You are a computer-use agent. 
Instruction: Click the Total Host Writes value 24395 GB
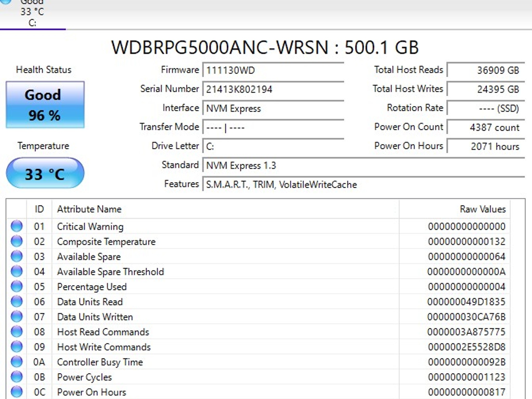[486, 89]
